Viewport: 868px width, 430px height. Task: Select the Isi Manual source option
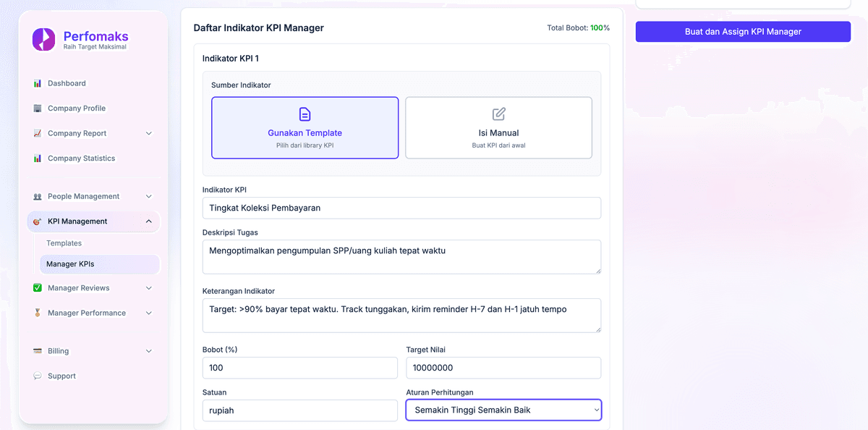pyautogui.click(x=498, y=127)
